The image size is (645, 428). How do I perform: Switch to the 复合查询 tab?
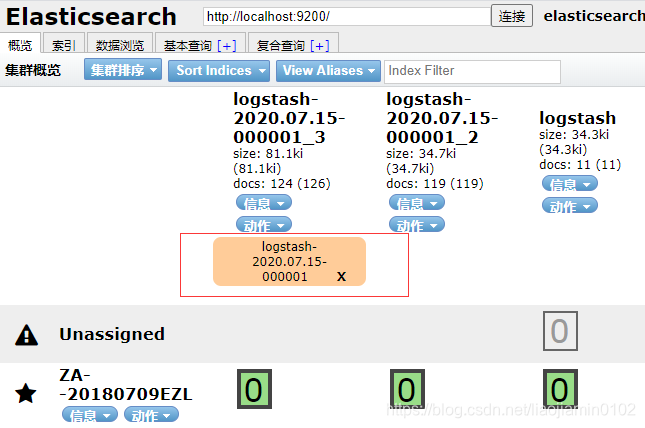[x=281, y=45]
